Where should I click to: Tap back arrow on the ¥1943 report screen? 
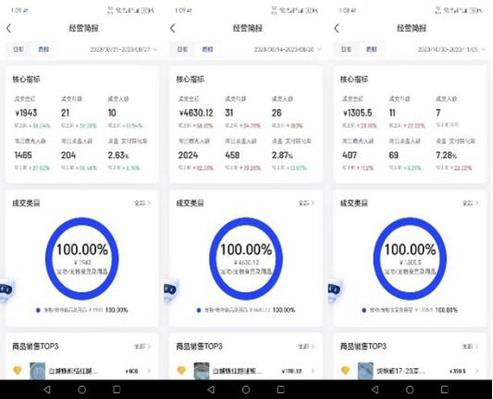(x=9, y=29)
